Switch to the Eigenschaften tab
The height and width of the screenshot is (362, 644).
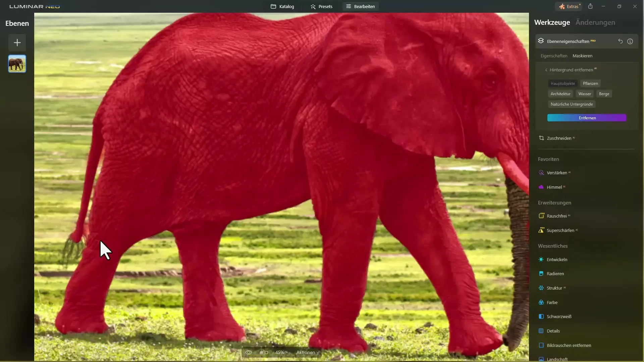click(554, 55)
